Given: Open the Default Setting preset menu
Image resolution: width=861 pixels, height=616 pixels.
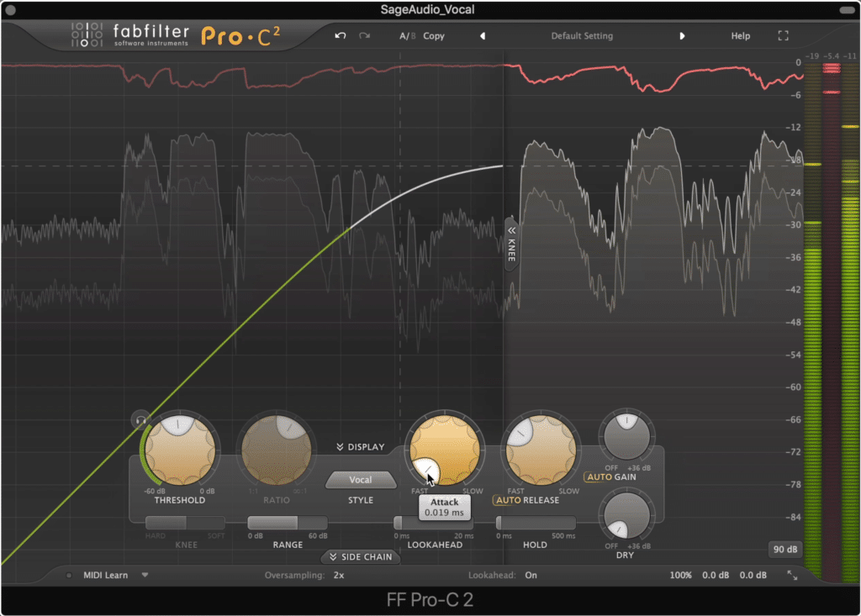Looking at the screenshot, I should [x=582, y=36].
